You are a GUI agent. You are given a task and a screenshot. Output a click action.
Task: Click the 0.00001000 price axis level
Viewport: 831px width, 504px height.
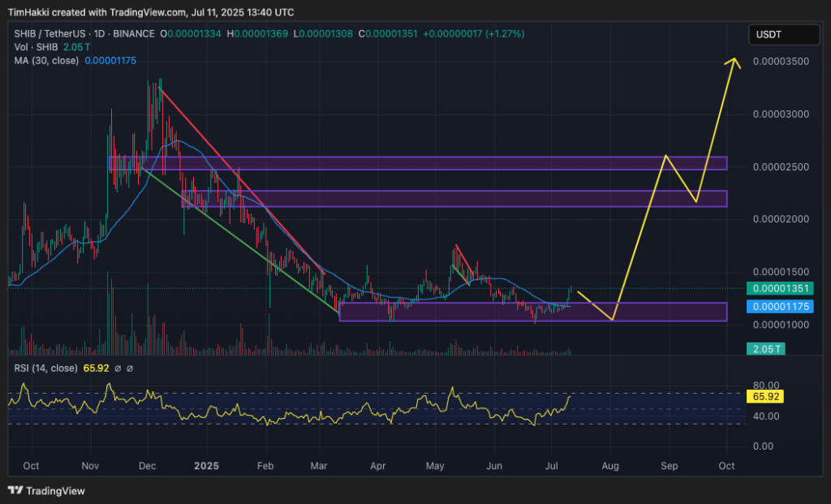pyautogui.click(x=781, y=325)
